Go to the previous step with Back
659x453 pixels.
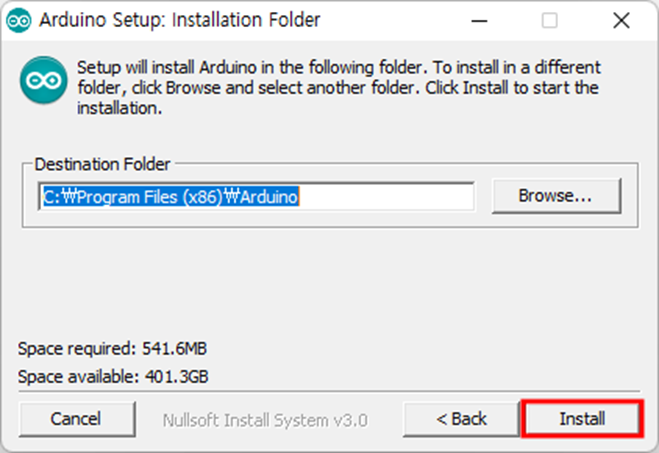pos(461,419)
